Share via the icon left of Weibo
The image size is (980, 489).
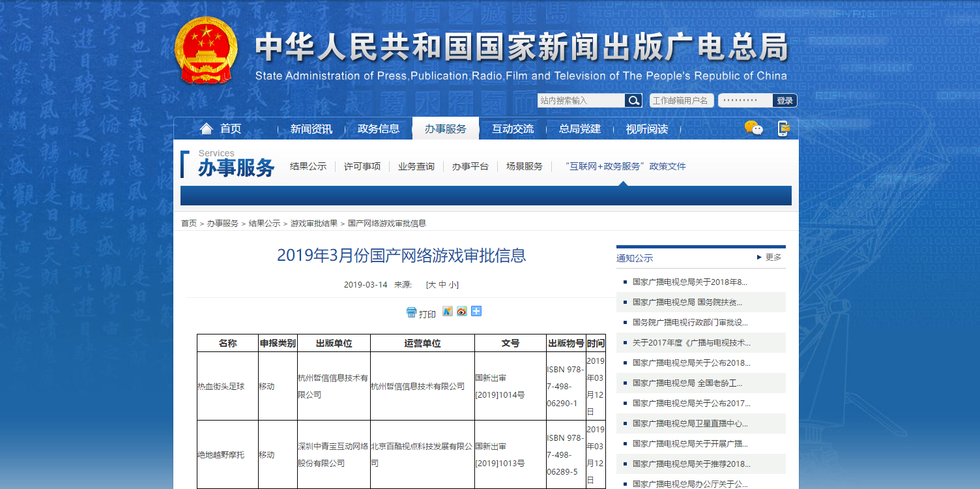(x=448, y=312)
